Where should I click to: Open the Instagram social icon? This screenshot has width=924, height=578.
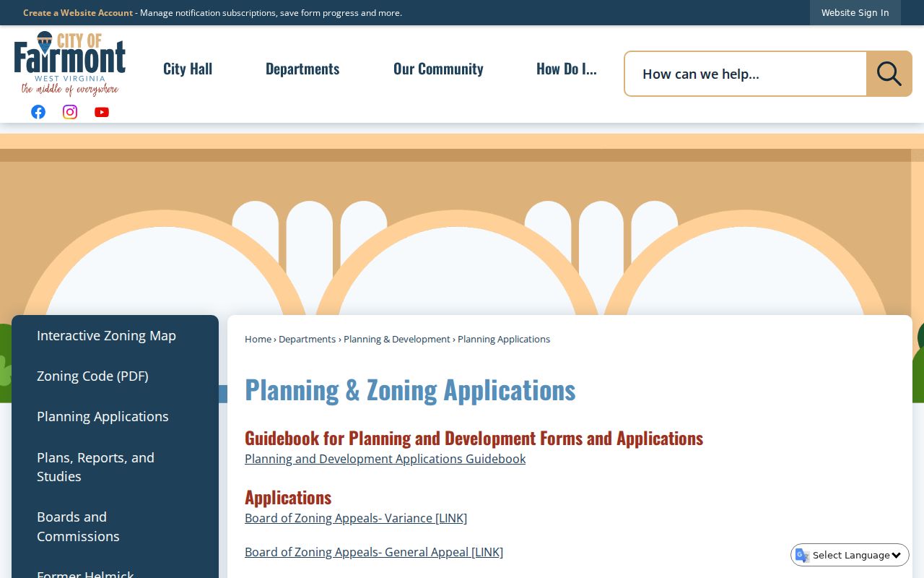(x=70, y=112)
